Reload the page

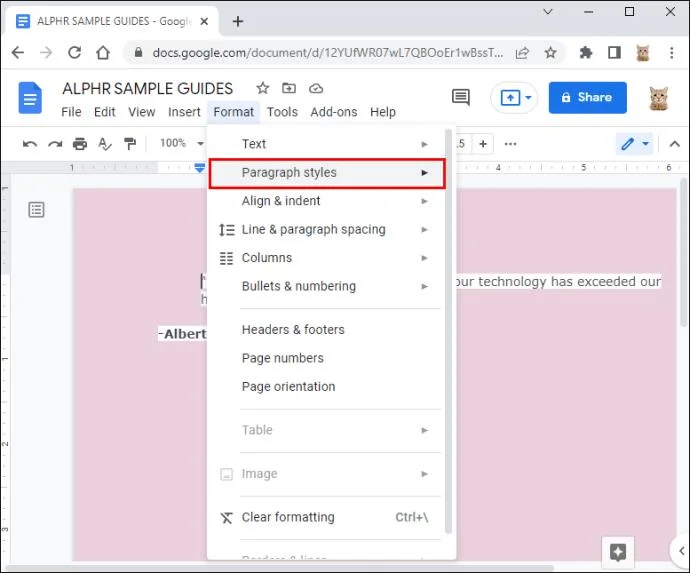74,53
